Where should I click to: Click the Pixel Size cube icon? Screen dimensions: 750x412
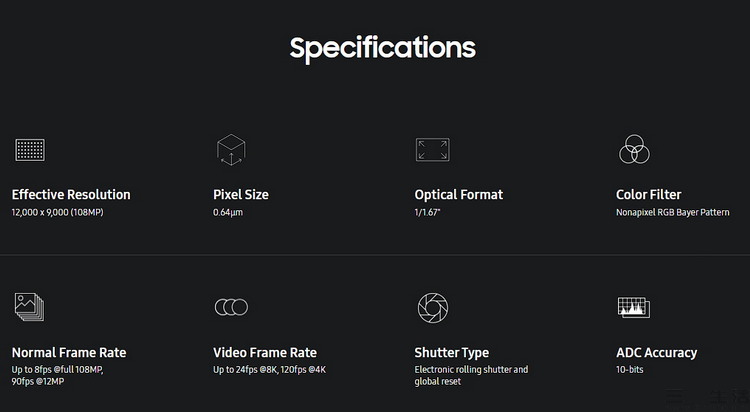click(231, 150)
